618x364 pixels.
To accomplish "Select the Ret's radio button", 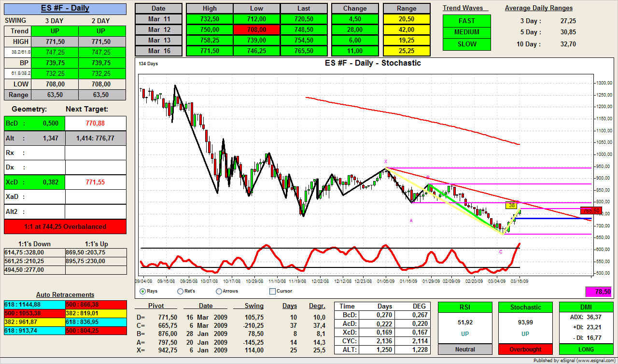I will coord(181,291).
